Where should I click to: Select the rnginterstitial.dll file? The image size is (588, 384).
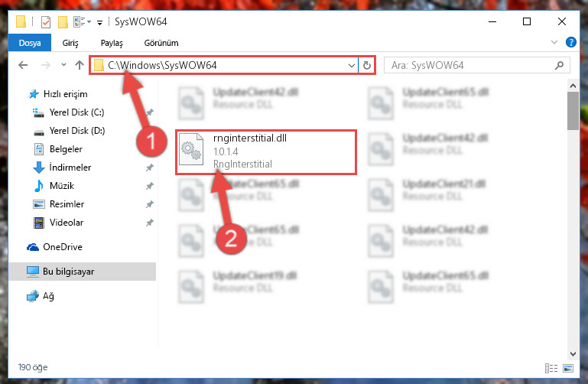266,152
